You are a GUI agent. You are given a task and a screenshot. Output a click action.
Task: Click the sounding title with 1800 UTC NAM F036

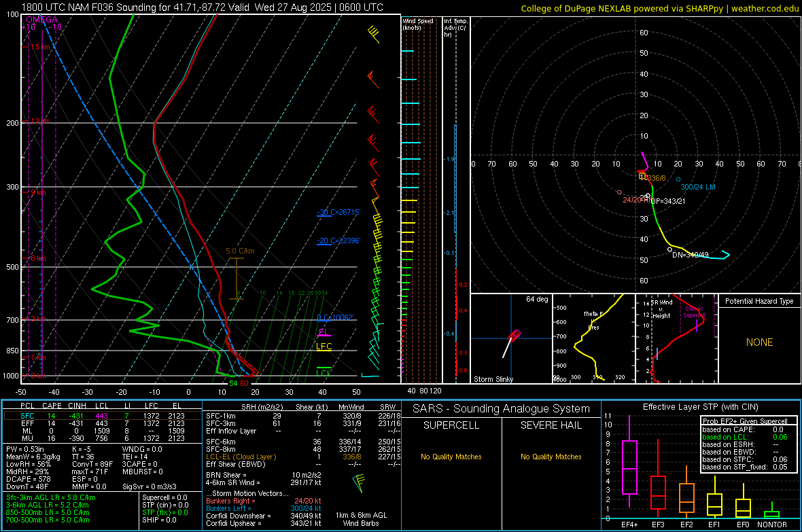coord(202,7)
